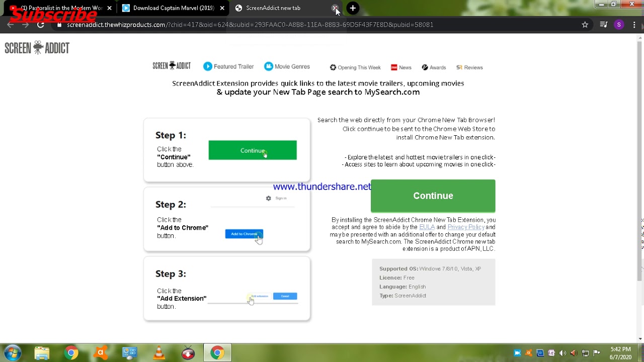
Task: Click the ScreenAddict logo at page top-left
Action: (x=37, y=48)
